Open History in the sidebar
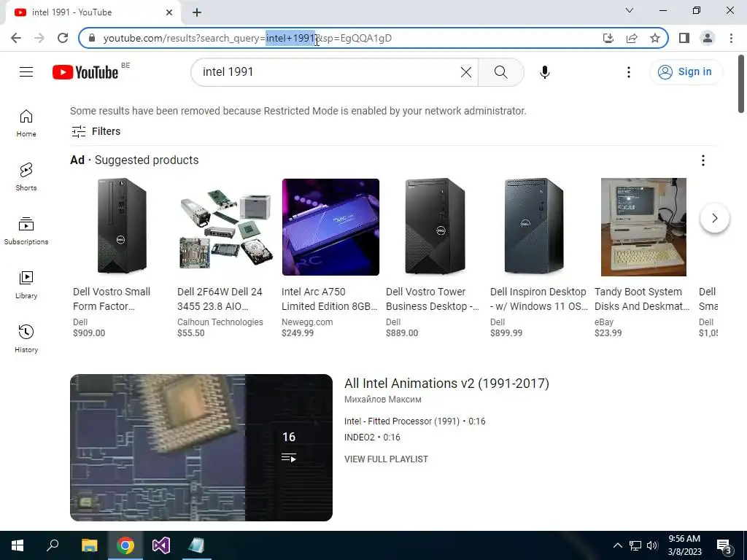This screenshot has width=747, height=560. pyautogui.click(x=26, y=339)
